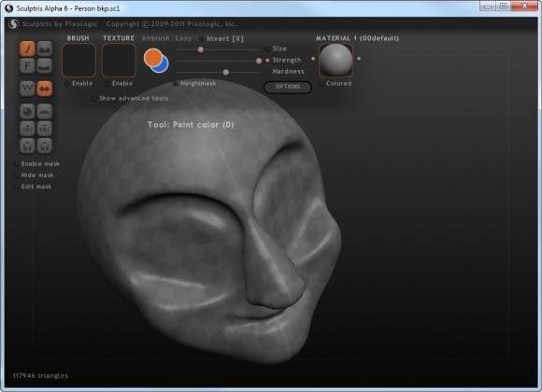The width and height of the screenshot is (542, 392).
Task: Click the Pixologic copyright text
Action: tap(171, 24)
